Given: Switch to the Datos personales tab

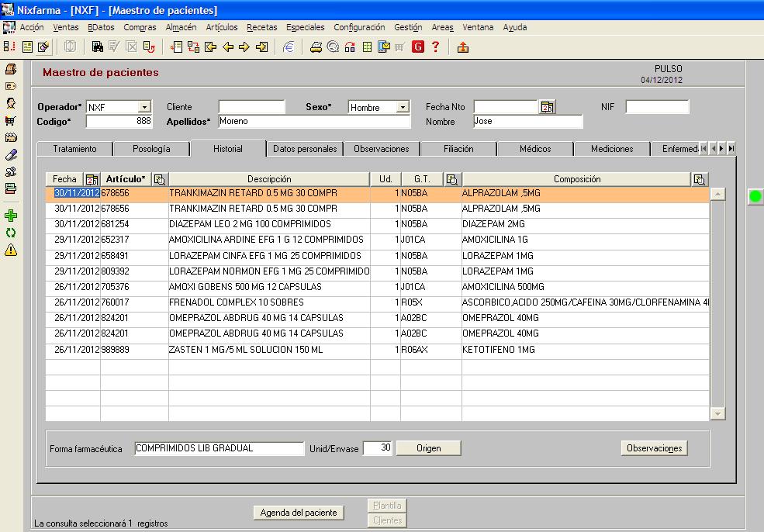Looking at the screenshot, I should [305, 149].
